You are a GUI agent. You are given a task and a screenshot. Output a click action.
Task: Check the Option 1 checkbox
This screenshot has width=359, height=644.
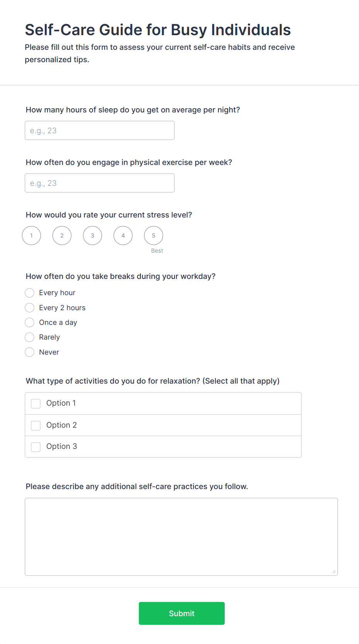[36, 404]
